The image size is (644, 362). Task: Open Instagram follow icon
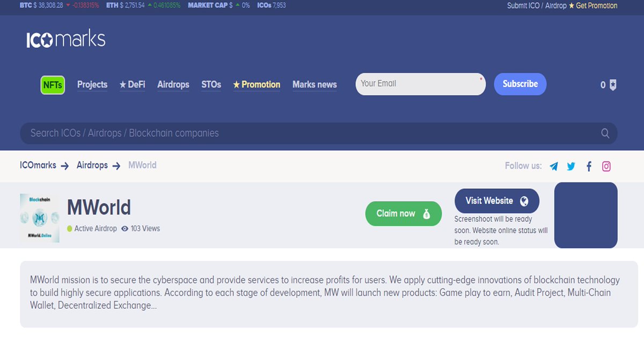pos(606,166)
